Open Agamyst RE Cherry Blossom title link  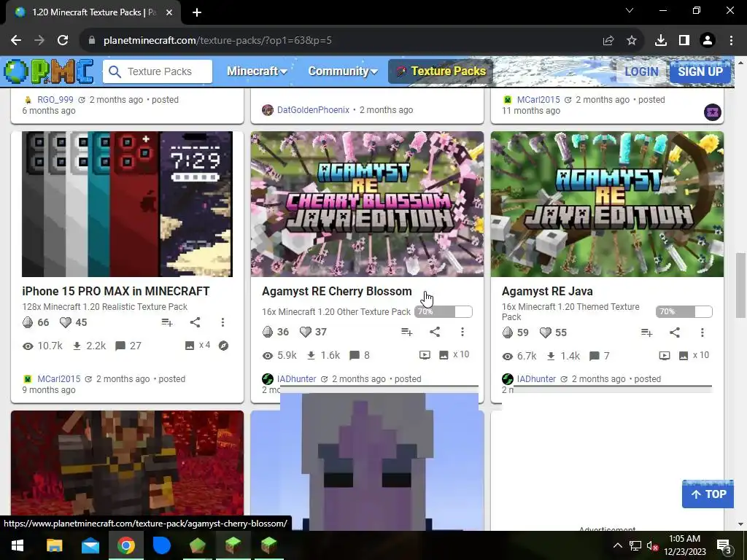click(x=337, y=291)
